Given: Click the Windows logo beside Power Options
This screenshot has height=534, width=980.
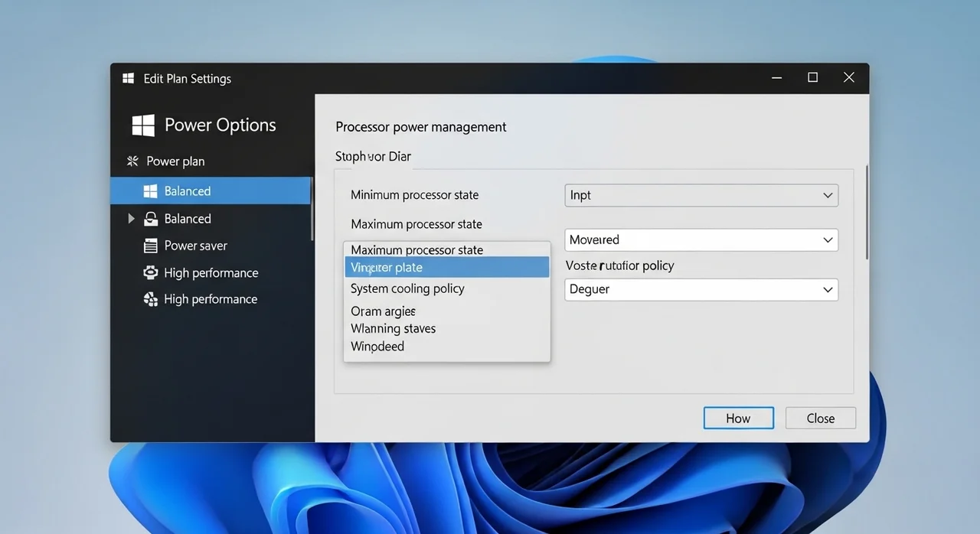Looking at the screenshot, I should tap(143, 125).
